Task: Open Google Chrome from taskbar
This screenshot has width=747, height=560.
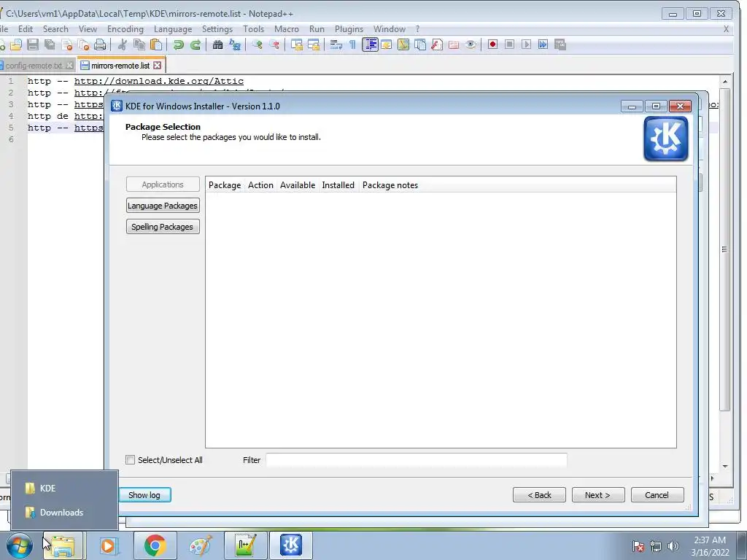Action: coord(155,545)
